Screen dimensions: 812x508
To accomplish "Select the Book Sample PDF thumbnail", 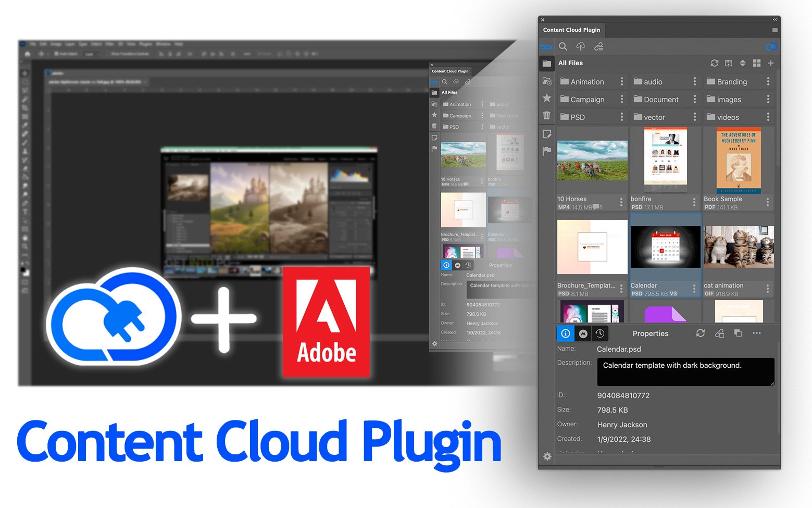I will pos(739,160).
